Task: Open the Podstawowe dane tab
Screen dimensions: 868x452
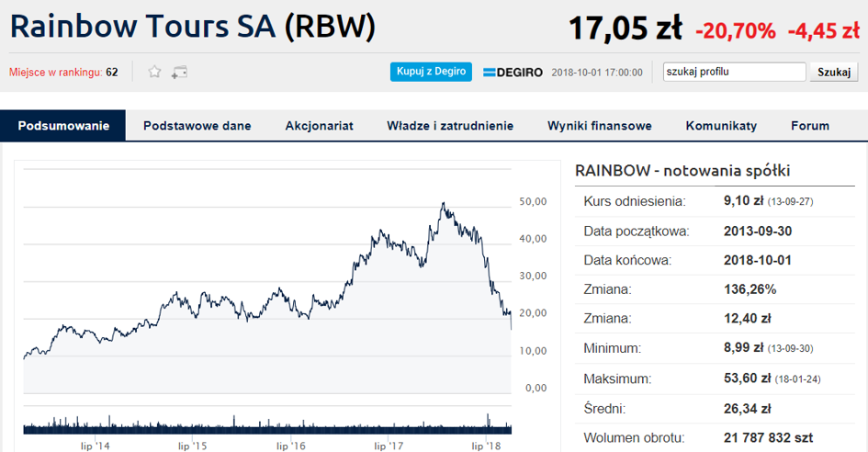Action: click(197, 126)
